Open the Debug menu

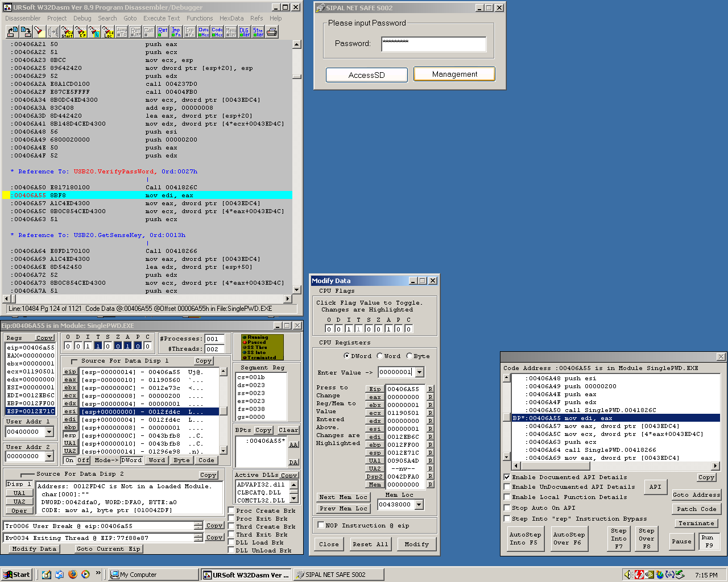click(82, 18)
